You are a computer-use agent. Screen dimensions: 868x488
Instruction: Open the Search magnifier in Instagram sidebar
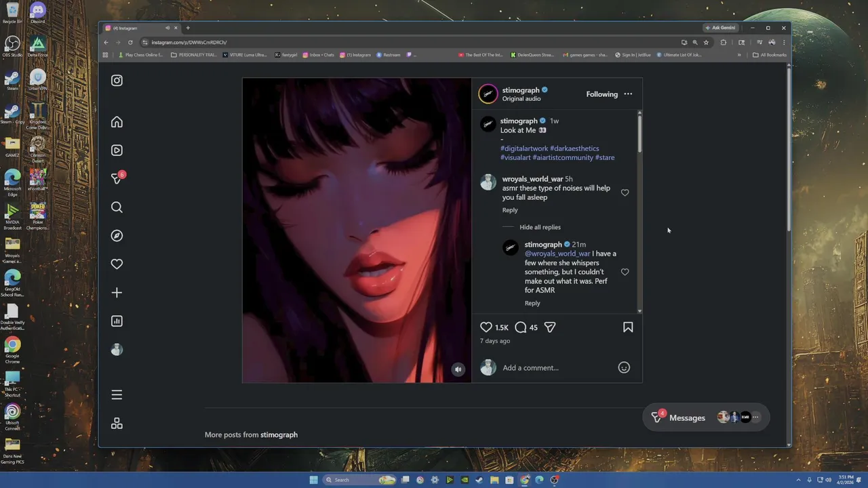tap(117, 207)
